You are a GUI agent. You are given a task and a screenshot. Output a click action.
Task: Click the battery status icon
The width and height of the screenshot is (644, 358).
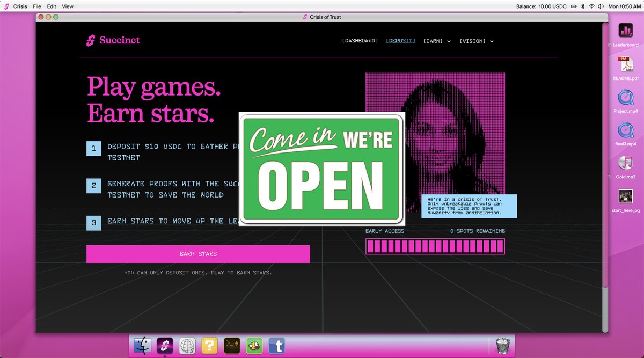click(x=574, y=6)
